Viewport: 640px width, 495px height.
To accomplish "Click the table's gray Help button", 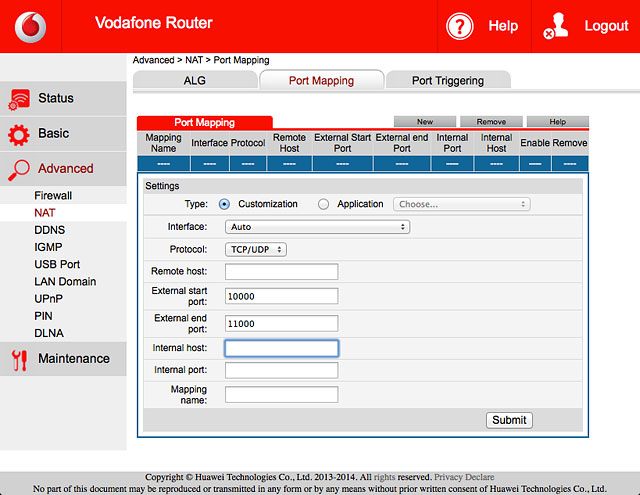I will point(558,122).
